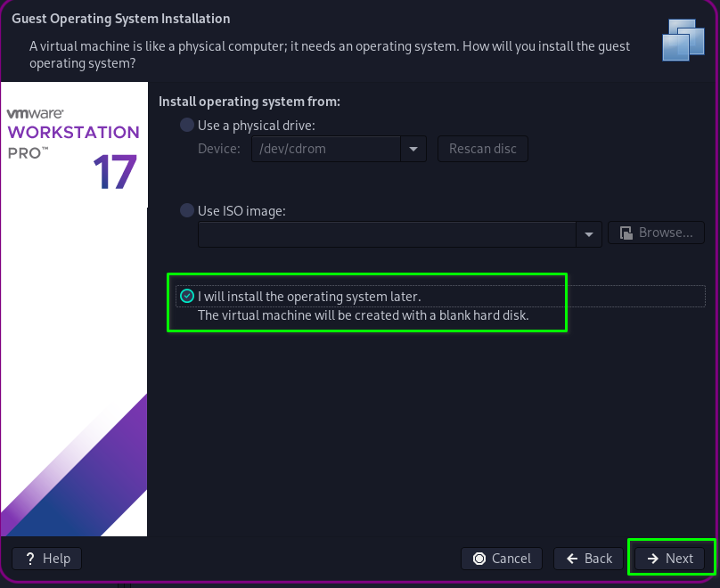Select I will install the operating system later
The image size is (720, 588).
(187, 297)
